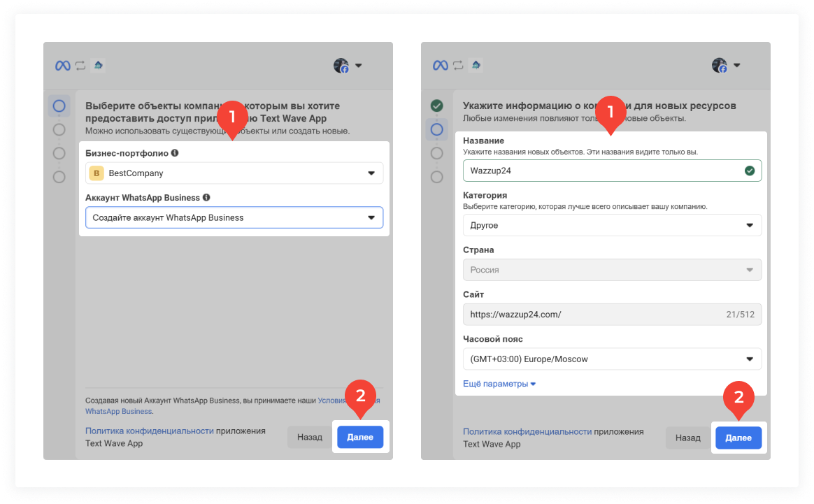Click Meta logo in the company information dialog
The image size is (814, 504).
click(x=441, y=66)
